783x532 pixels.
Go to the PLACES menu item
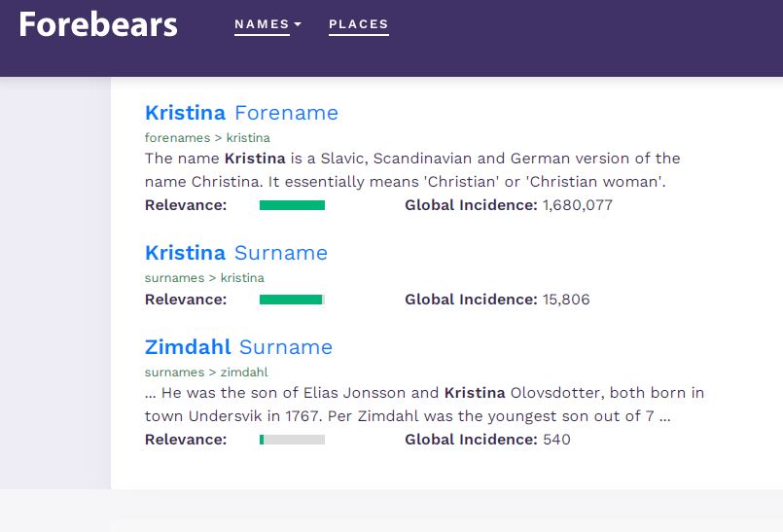click(x=359, y=24)
